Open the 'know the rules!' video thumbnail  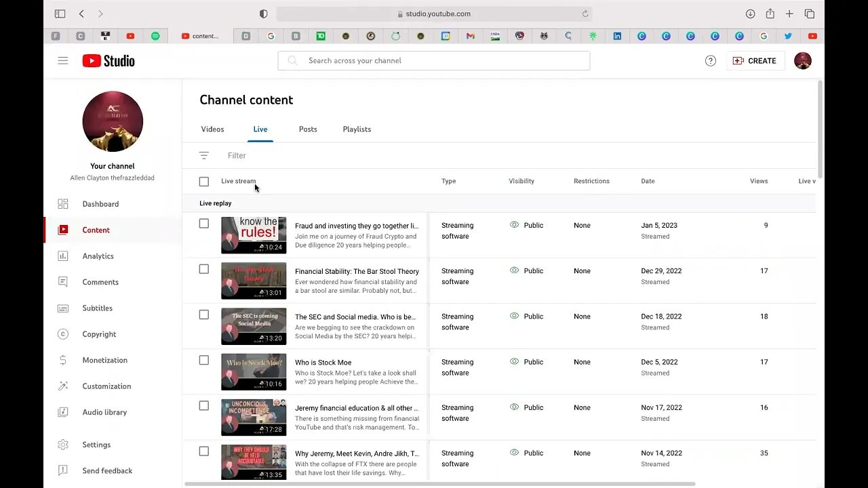[254, 235]
